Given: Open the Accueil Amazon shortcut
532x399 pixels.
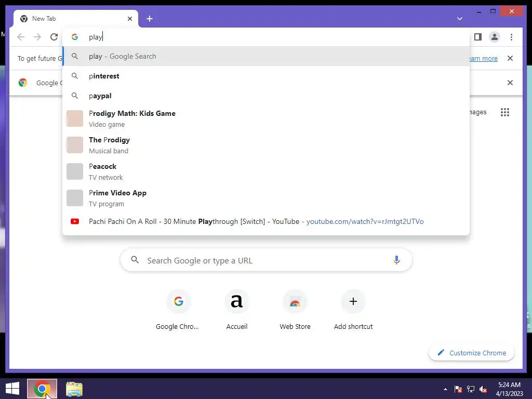Looking at the screenshot, I should 237,310.
